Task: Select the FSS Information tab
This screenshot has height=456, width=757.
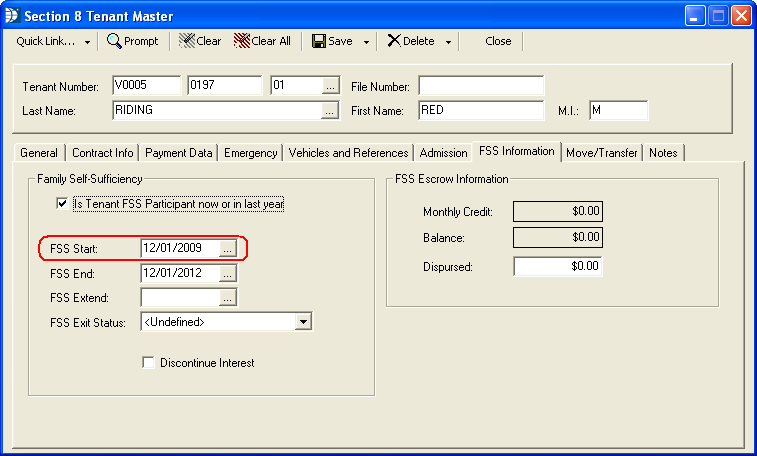Action: [x=517, y=152]
